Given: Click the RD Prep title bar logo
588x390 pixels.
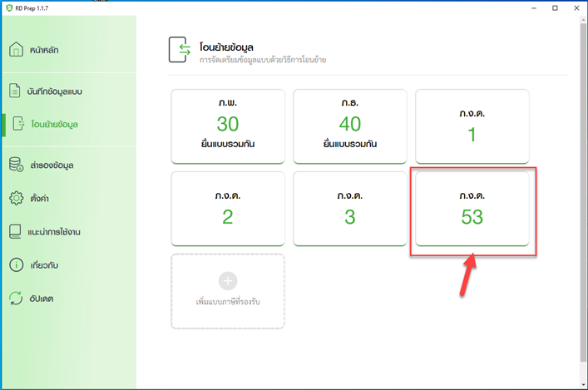Looking at the screenshot, I should point(9,7).
